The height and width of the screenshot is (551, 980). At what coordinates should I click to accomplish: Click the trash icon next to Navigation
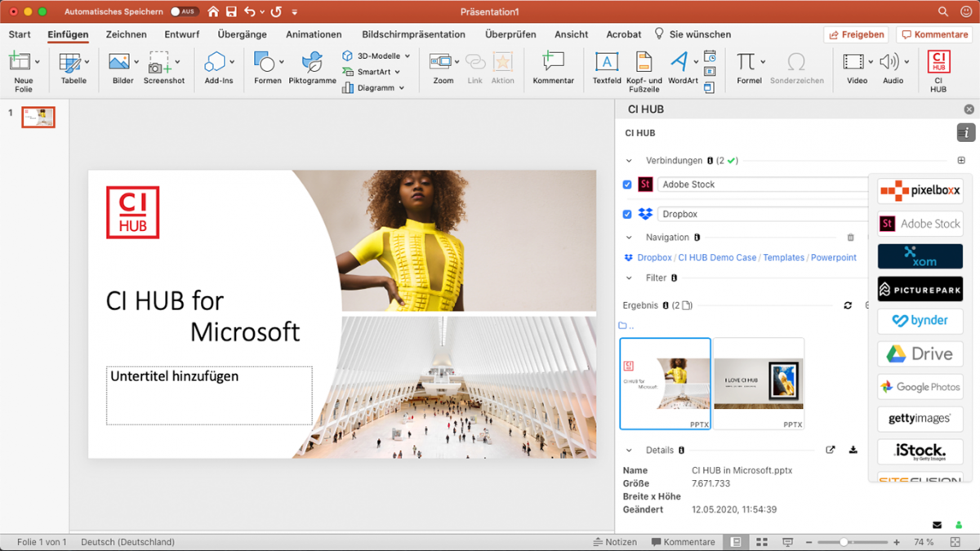(x=850, y=237)
